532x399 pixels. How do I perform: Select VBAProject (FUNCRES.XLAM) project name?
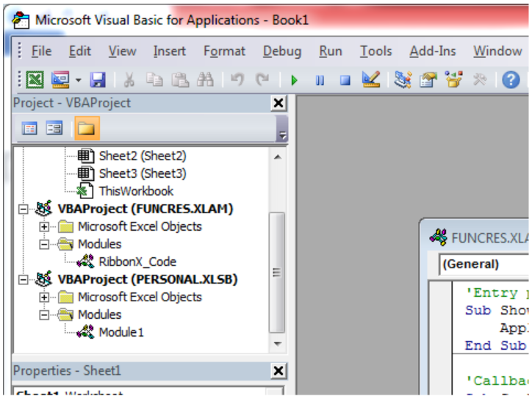tap(145, 209)
